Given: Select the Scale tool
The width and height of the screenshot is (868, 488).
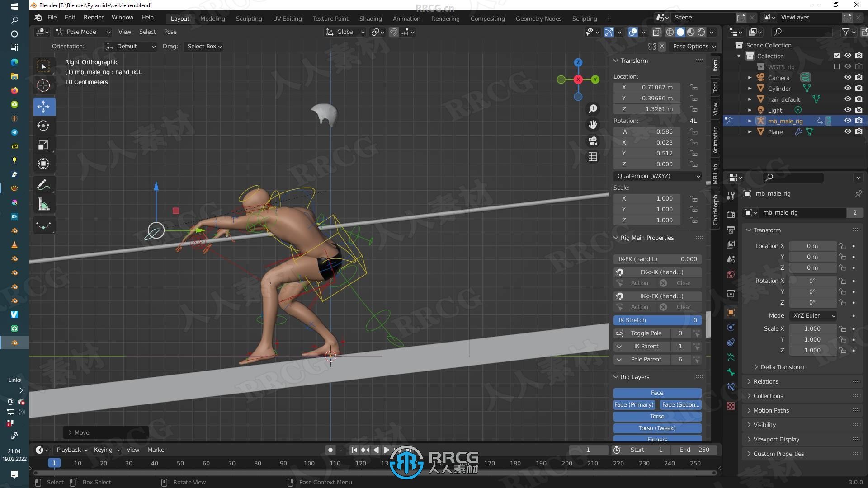Looking at the screenshot, I should [x=43, y=145].
